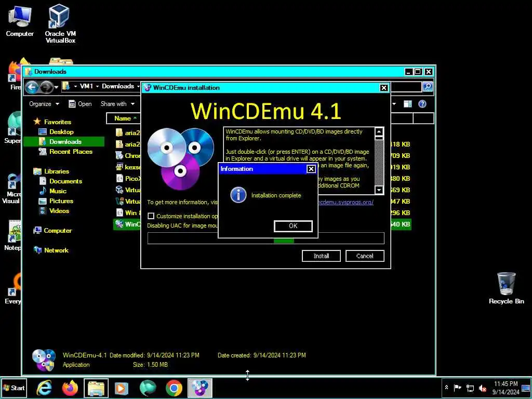Open Videos library
The width and height of the screenshot is (532, 399).
(54, 211)
